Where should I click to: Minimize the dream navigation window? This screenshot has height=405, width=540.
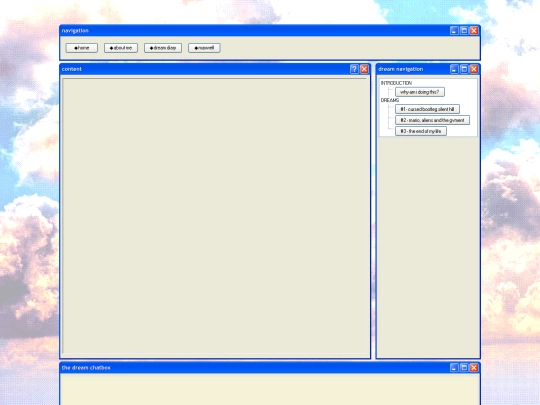(x=454, y=69)
